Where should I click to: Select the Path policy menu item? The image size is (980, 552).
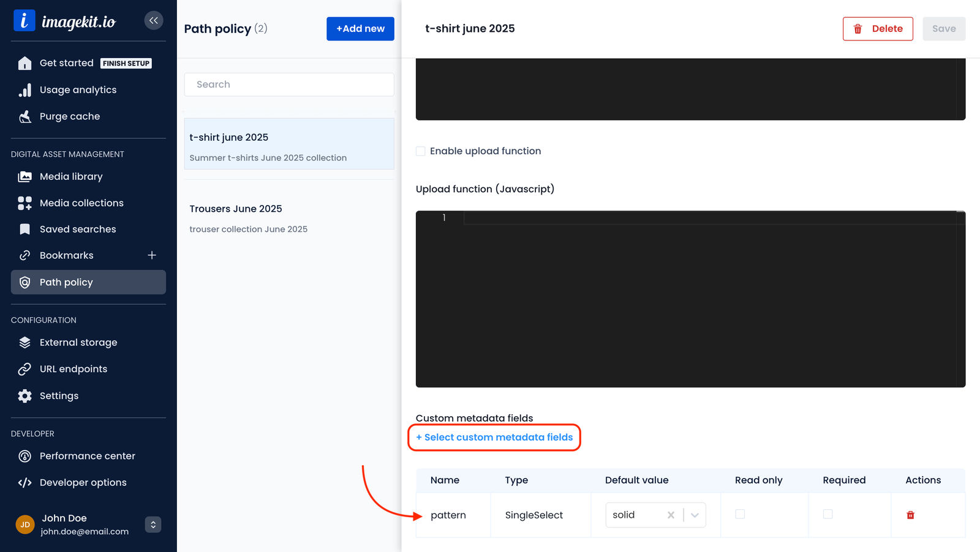click(x=88, y=282)
